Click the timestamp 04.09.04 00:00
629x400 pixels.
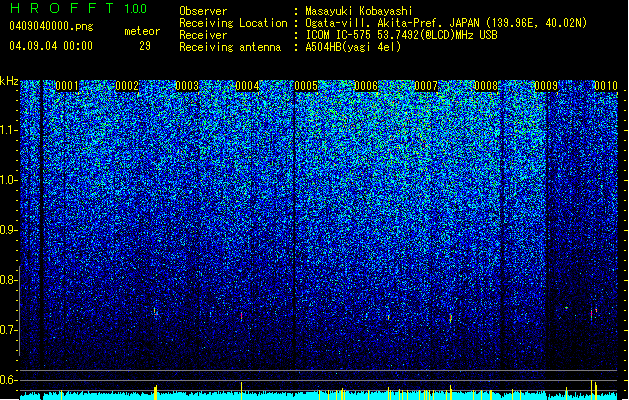[51, 46]
